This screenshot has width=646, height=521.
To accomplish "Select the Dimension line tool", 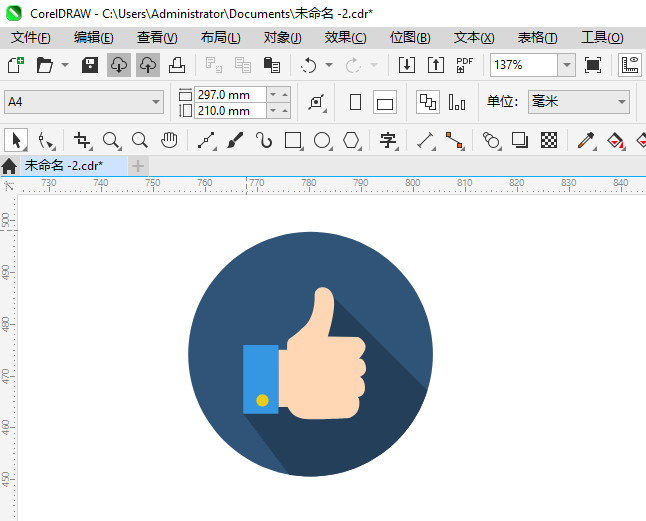I will (x=426, y=140).
